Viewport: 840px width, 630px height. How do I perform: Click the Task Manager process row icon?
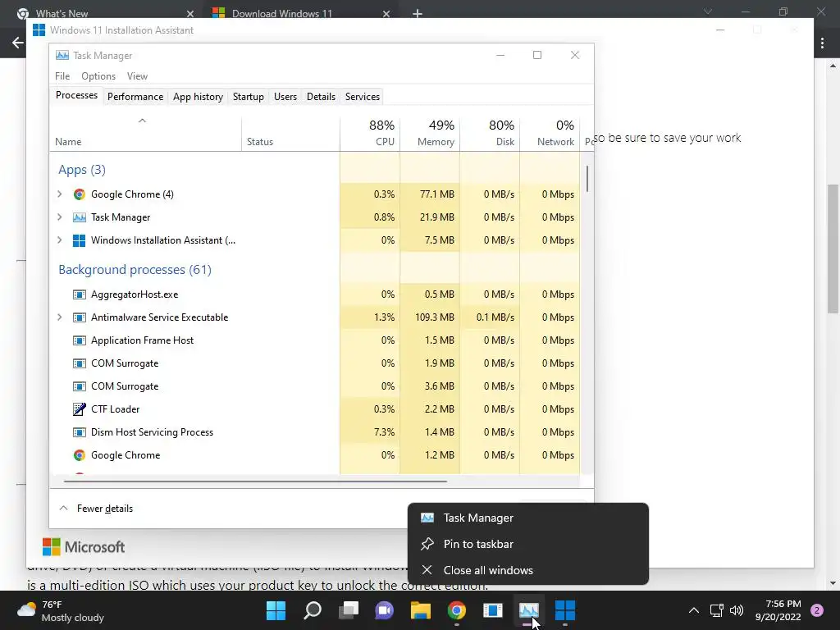click(x=80, y=217)
